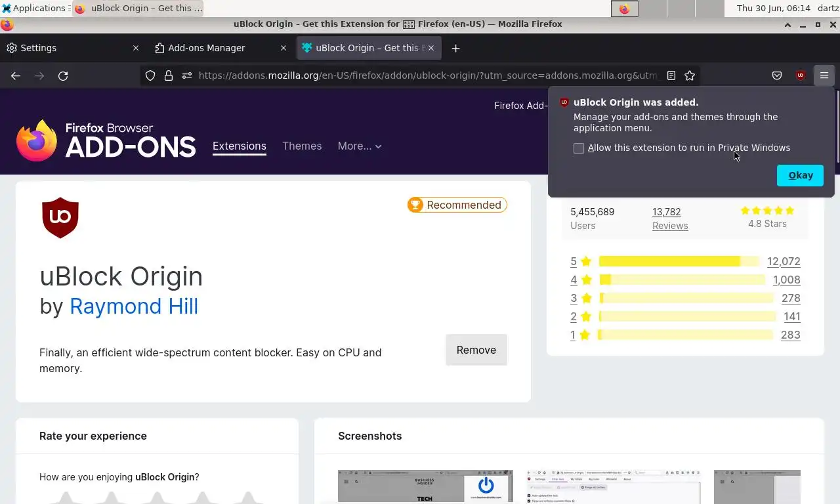The width and height of the screenshot is (840, 504).
Task: Click the Firefox Browser Add-ons logo
Action: [x=106, y=140]
